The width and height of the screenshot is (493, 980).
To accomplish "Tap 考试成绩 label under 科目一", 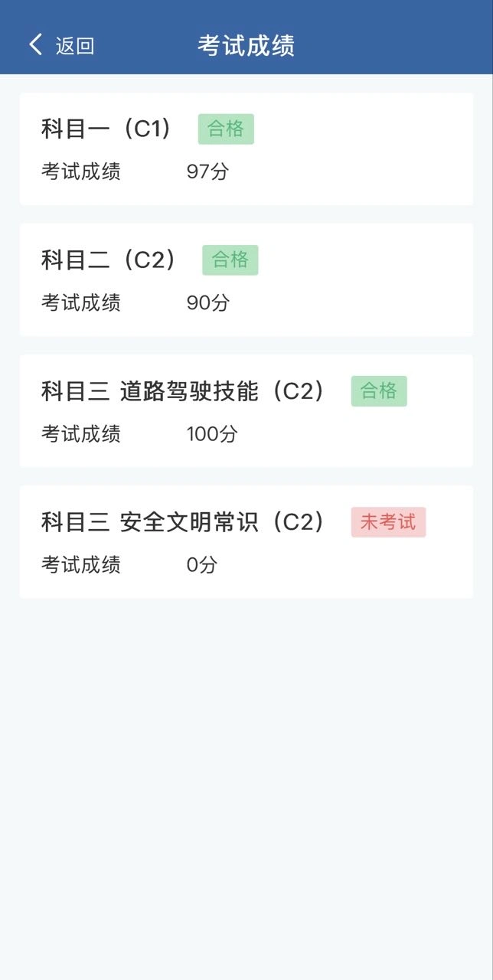I will [80, 171].
